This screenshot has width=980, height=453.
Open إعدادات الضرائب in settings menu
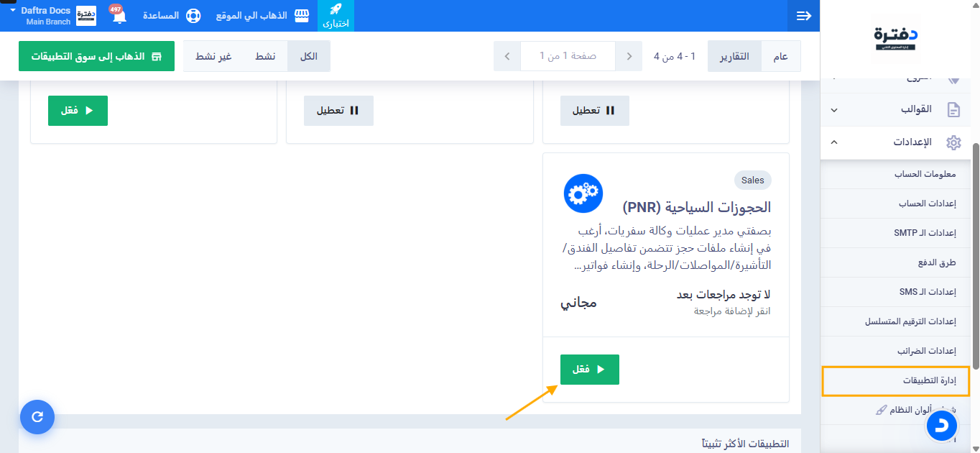click(x=926, y=351)
